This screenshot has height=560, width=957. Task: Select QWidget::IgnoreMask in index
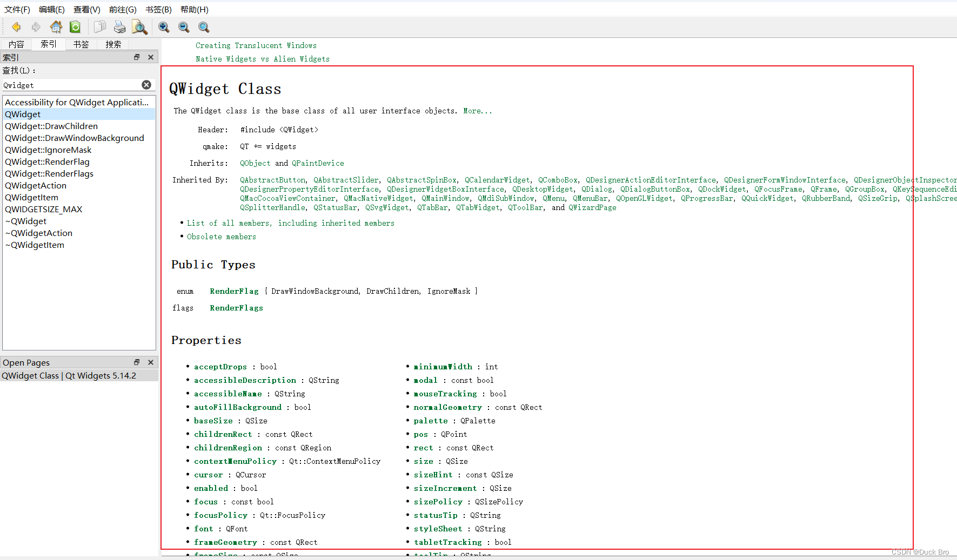click(79, 150)
